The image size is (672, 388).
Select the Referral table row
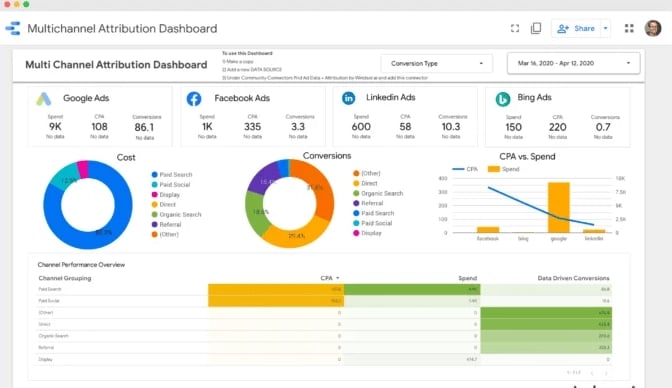(x=324, y=347)
